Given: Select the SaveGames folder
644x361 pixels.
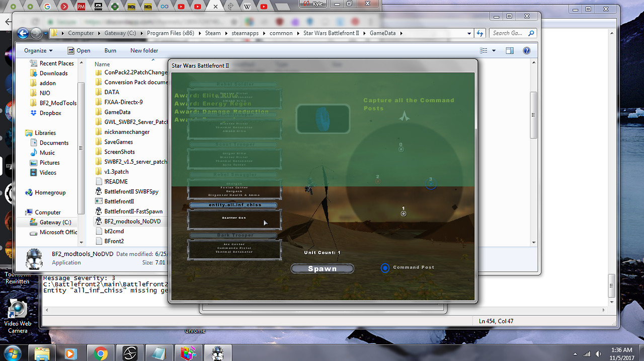Looking at the screenshot, I should point(113,142).
